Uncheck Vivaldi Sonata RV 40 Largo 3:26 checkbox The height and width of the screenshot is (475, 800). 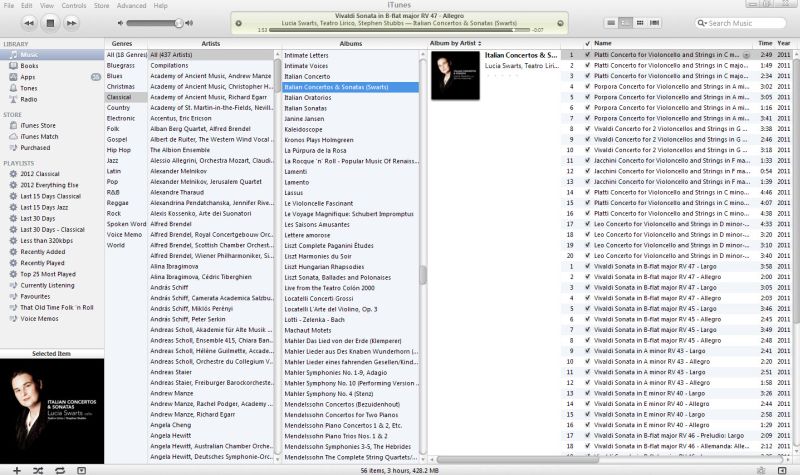coord(587,393)
